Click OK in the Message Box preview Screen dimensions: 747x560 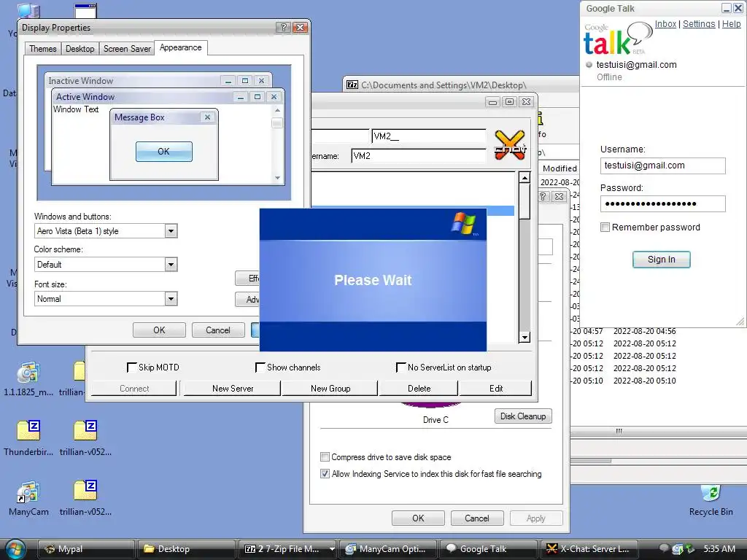pyautogui.click(x=164, y=152)
